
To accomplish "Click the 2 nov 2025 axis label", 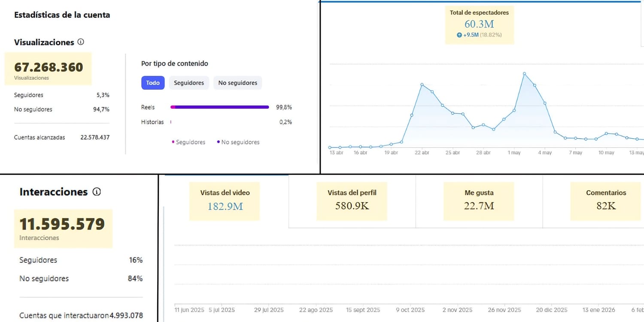I will [x=457, y=310].
